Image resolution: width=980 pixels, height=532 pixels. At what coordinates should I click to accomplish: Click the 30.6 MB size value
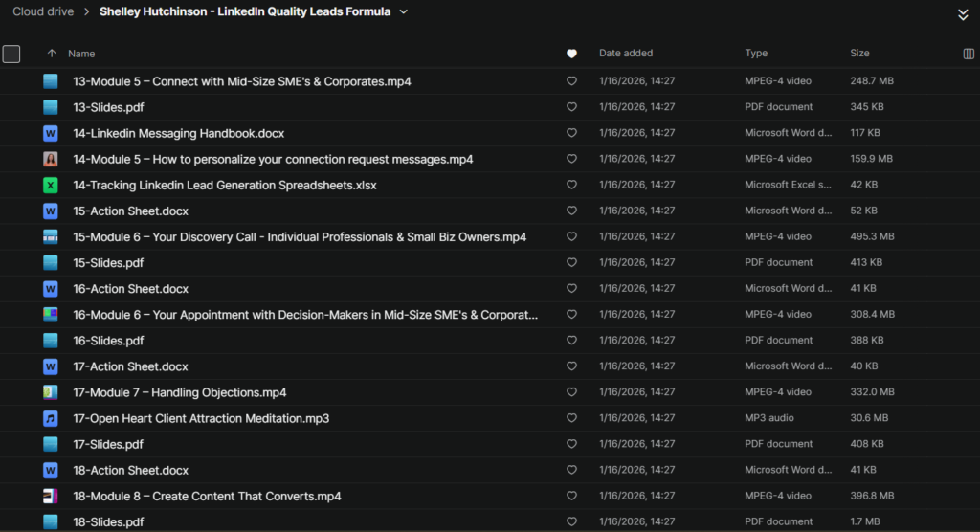(869, 417)
